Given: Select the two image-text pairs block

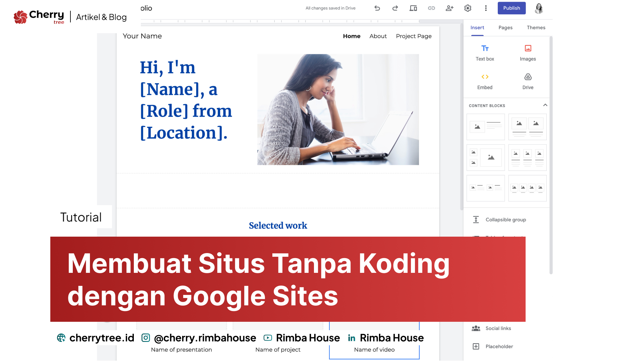Looking at the screenshot, I should point(485,188).
